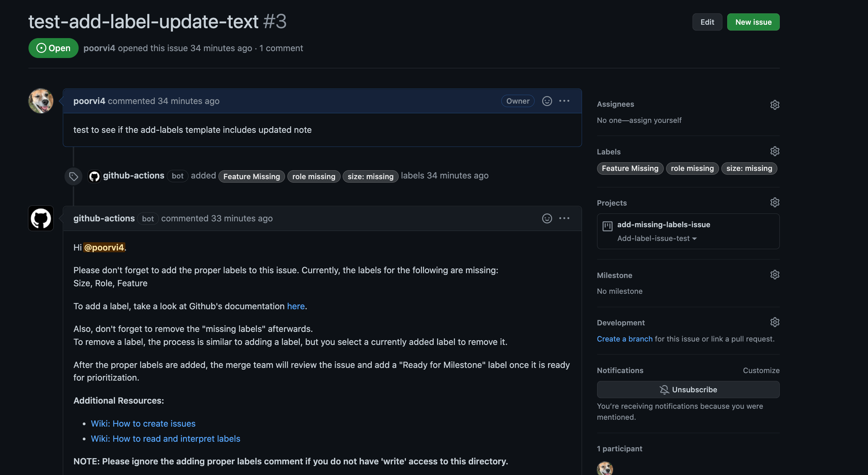Screen dimensions: 868x475
Task: Open Milestone gear settings
Action: (775, 275)
